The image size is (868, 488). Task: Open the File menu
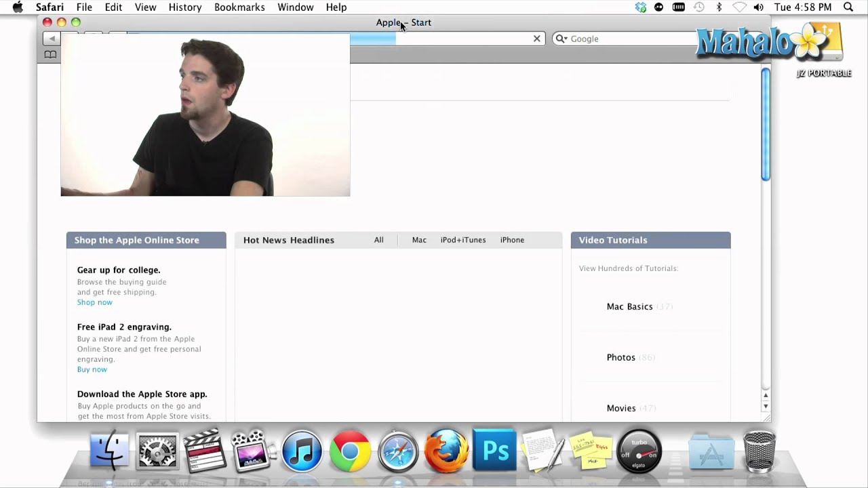click(84, 7)
